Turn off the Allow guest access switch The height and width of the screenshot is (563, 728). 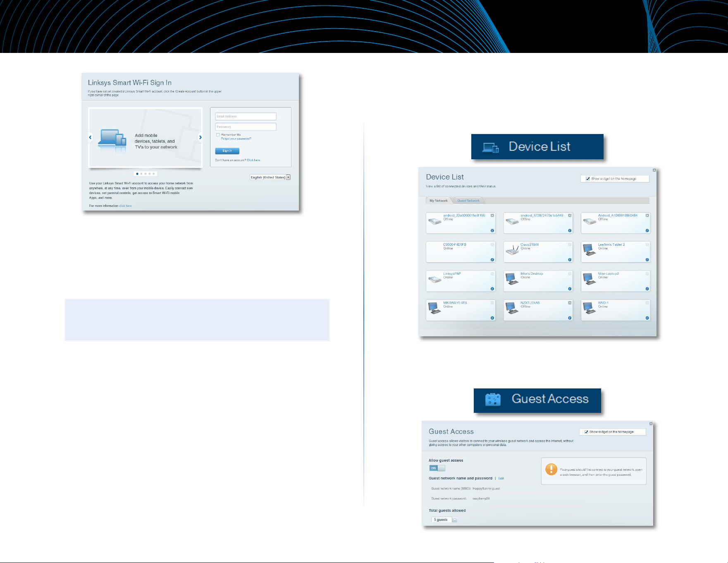point(437,468)
